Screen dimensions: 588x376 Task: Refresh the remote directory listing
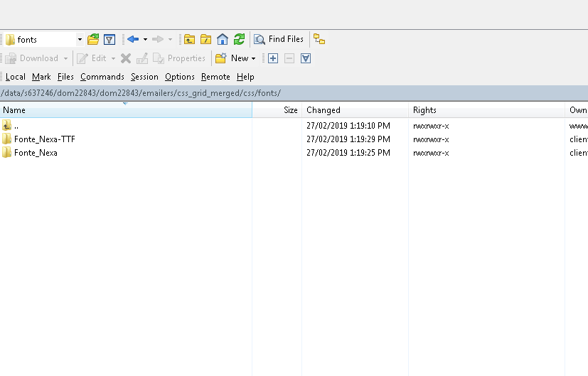coord(239,39)
